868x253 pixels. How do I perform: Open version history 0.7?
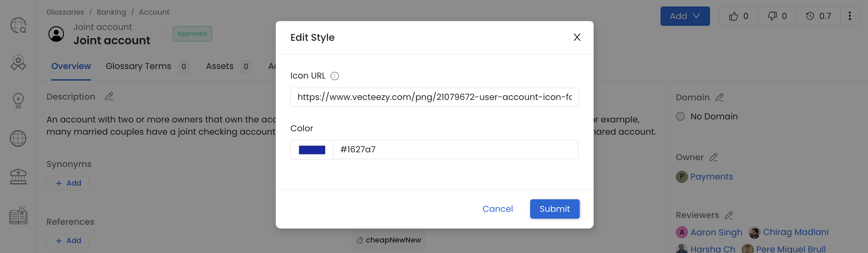click(x=818, y=16)
